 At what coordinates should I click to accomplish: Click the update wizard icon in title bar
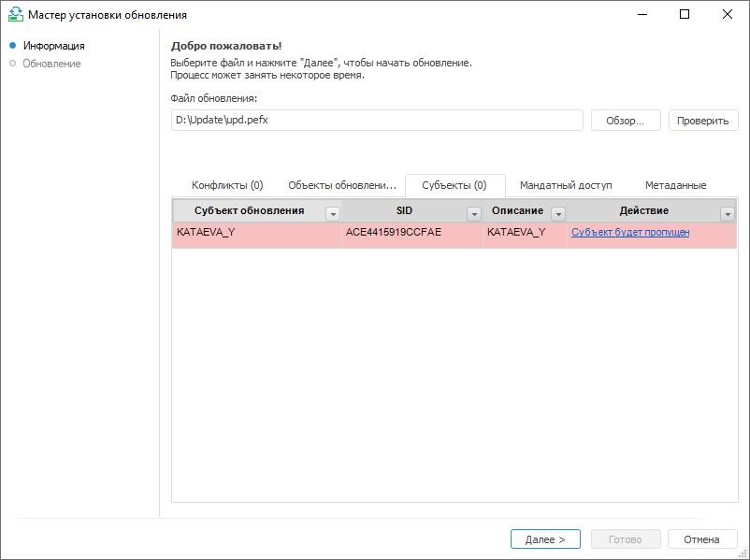pyautogui.click(x=15, y=15)
